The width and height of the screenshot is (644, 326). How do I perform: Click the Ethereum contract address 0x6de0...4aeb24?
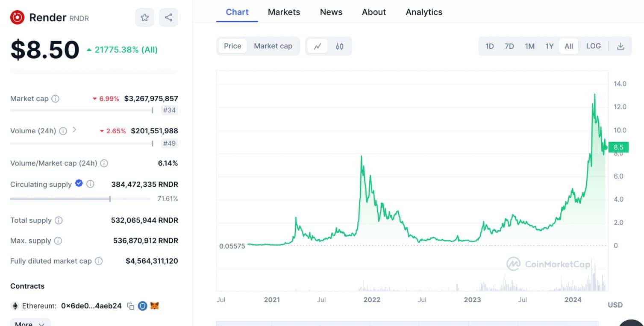[x=91, y=306]
